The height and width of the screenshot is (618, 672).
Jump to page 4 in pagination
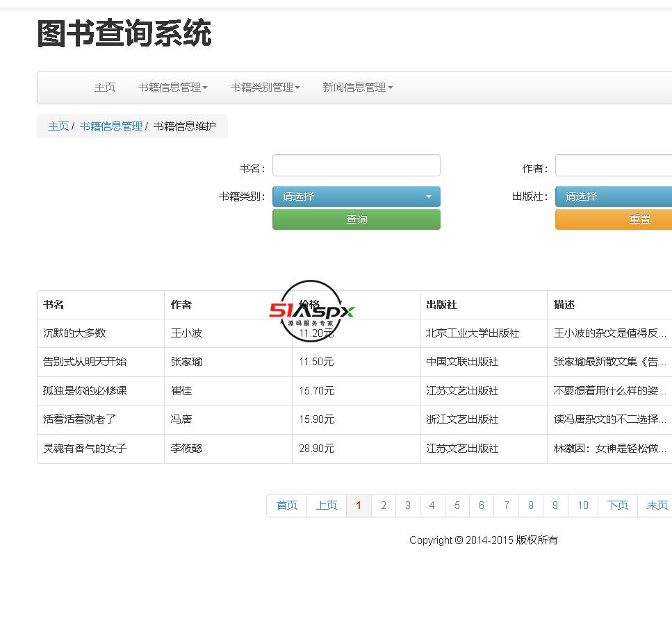tap(432, 506)
